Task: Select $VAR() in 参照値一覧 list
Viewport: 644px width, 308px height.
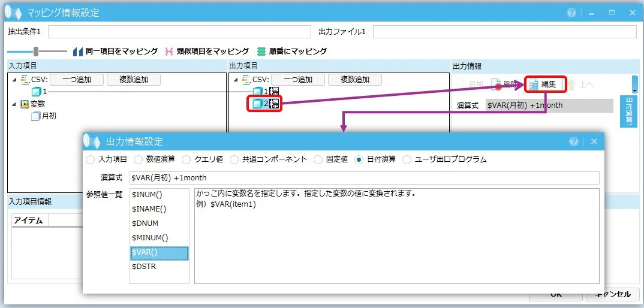Action: pos(160,253)
